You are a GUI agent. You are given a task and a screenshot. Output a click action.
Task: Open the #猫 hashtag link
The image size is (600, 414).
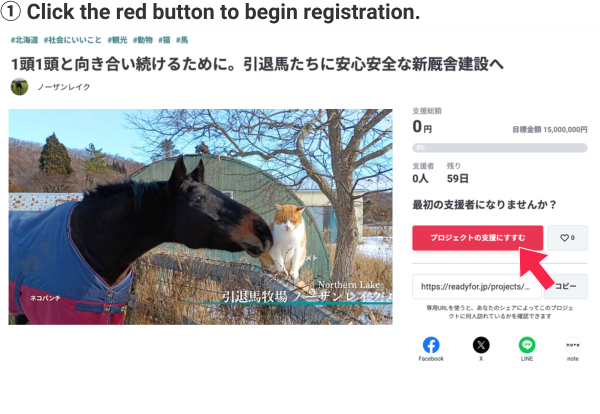[x=164, y=40]
